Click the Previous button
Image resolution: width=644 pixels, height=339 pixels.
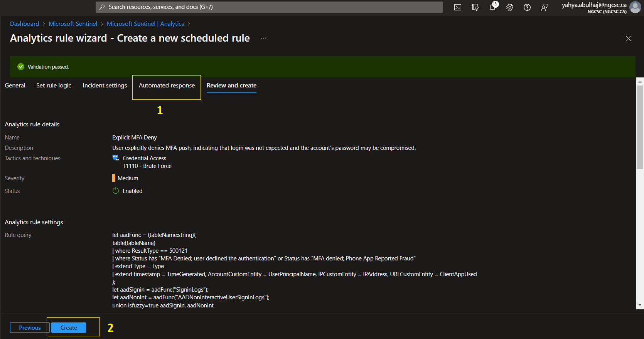point(30,328)
